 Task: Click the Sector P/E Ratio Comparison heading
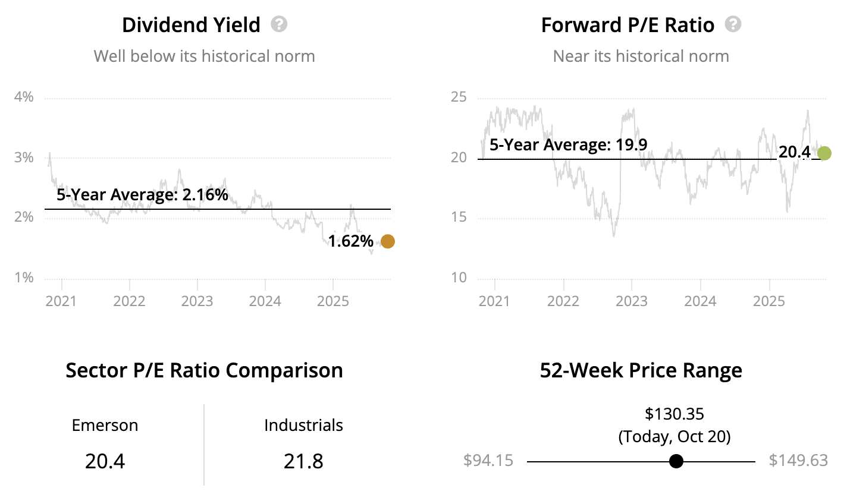204,370
